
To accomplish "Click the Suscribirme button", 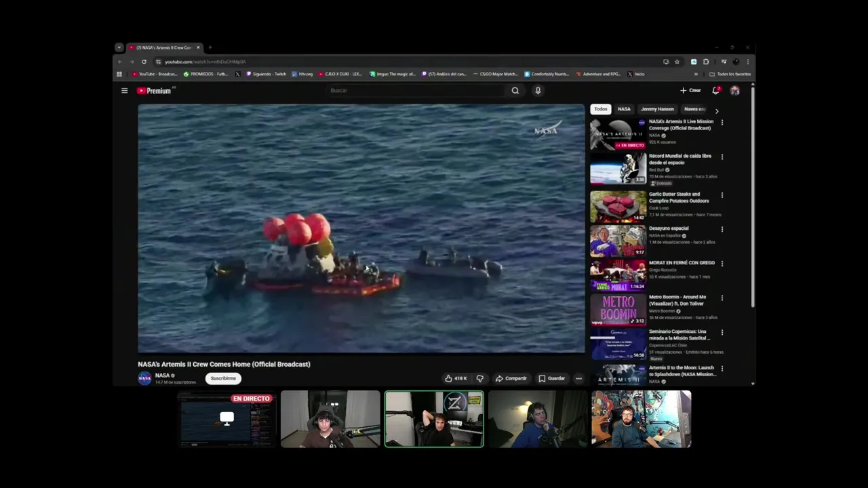I will [x=223, y=378].
